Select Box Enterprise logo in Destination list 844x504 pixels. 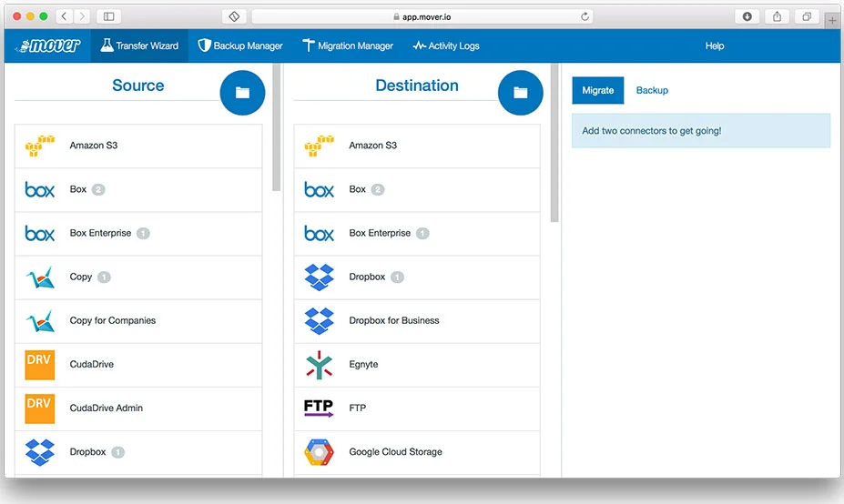320,234
